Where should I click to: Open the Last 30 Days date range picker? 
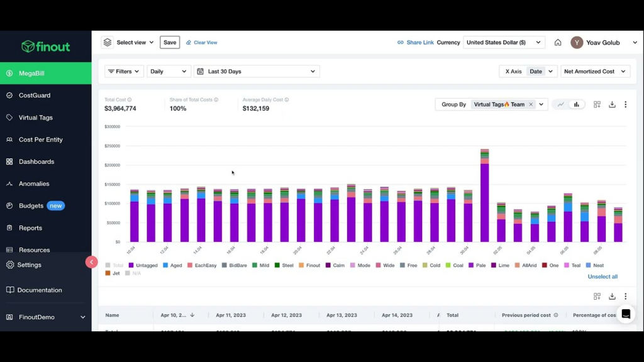point(257,71)
